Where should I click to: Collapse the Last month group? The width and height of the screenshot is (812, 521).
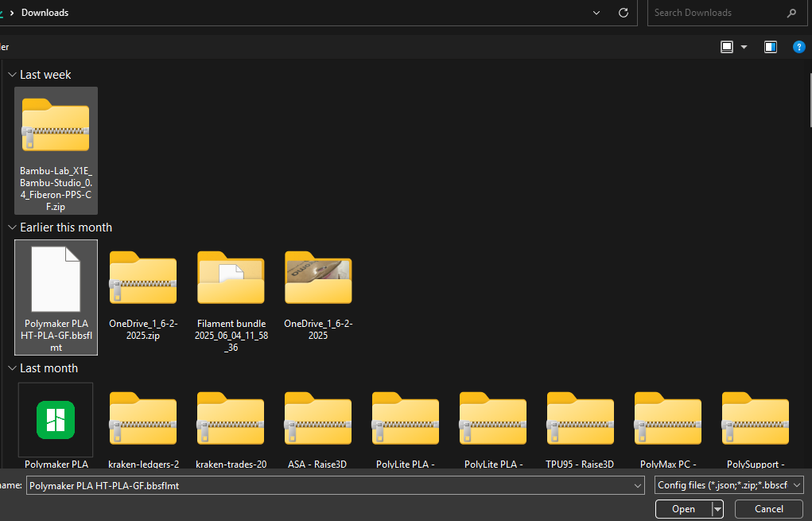pyautogui.click(x=12, y=368)
